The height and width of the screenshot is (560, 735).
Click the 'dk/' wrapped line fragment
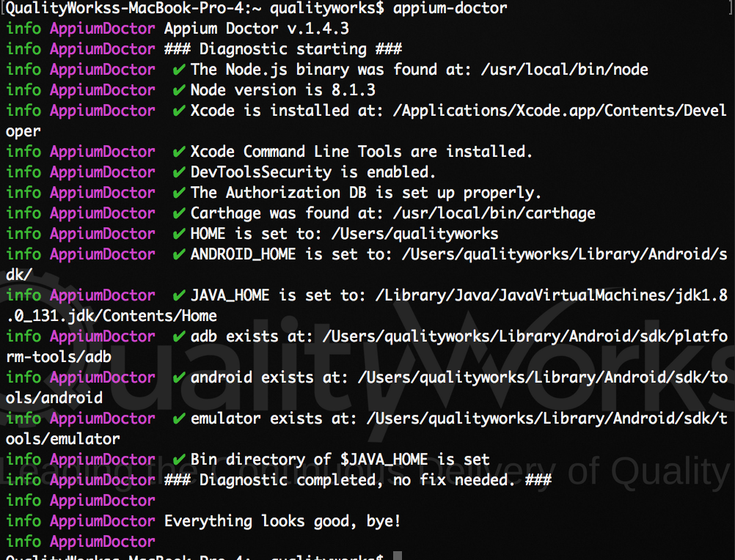pos(19,275)
